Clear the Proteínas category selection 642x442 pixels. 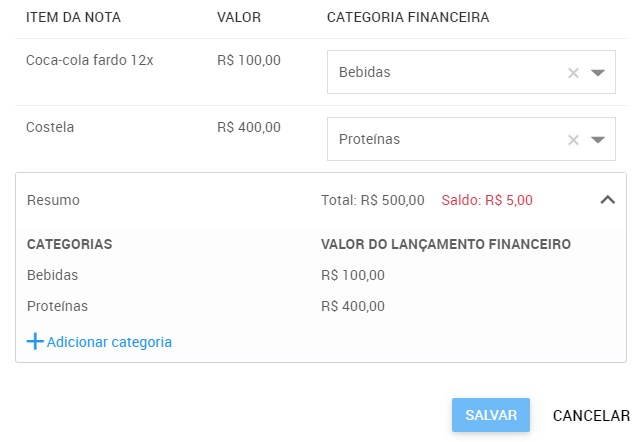[x=573, y=140]
